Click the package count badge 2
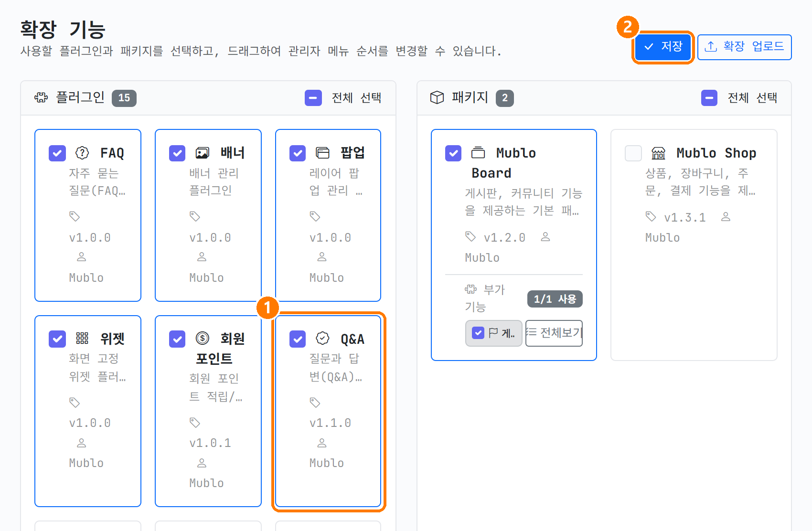Image resolution: width=812 pixels, height=531 pixels. click(505, 98)
